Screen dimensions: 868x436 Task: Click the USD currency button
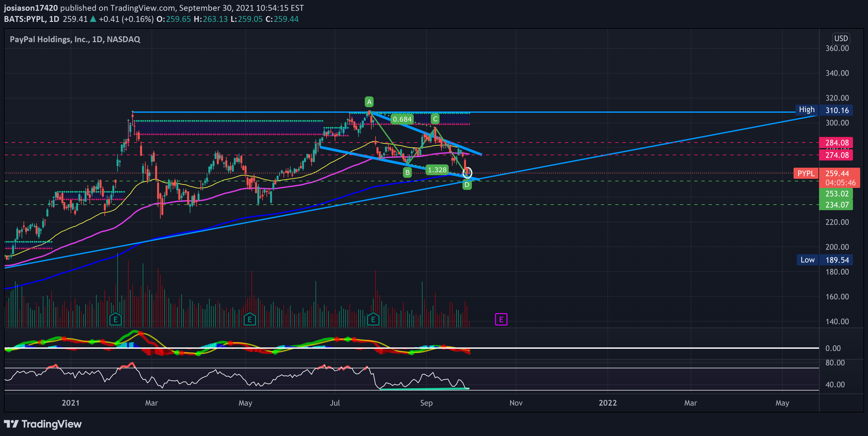(x=841, y=39)
